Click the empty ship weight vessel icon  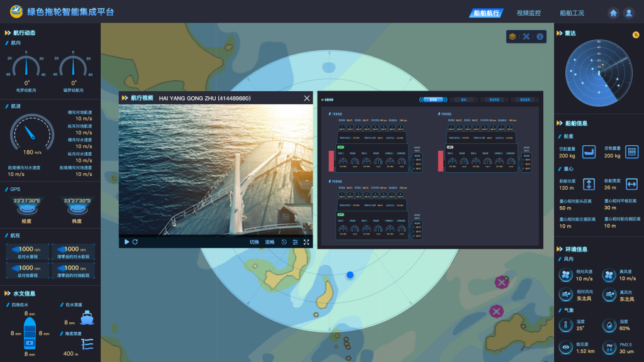[x=589, y=151]
